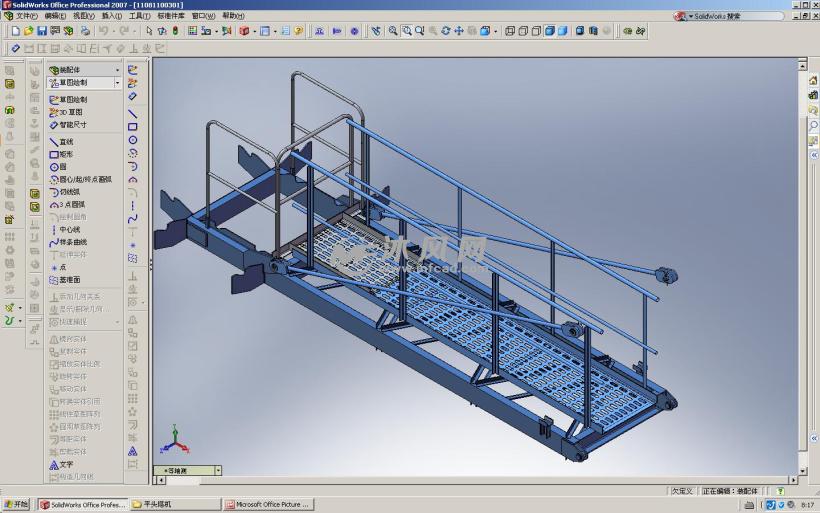Click the Text 'A' icon in sketch strip

pos(133,451)
